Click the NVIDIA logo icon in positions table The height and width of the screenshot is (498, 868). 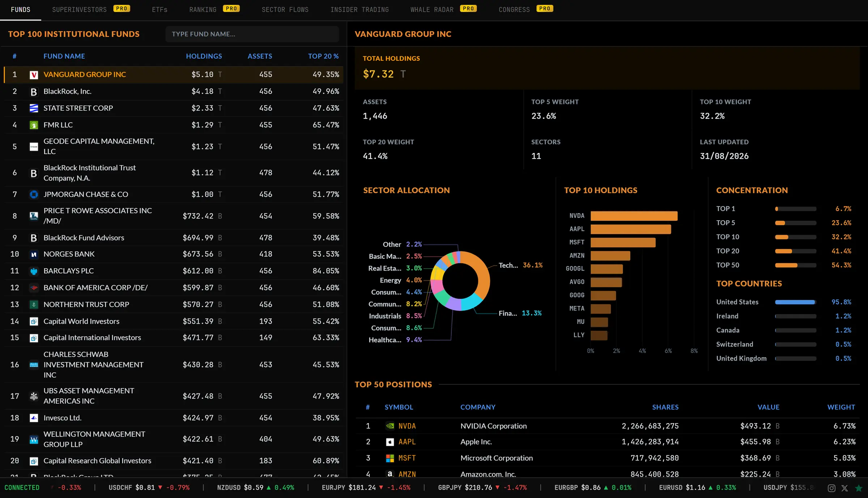[390, 426]
